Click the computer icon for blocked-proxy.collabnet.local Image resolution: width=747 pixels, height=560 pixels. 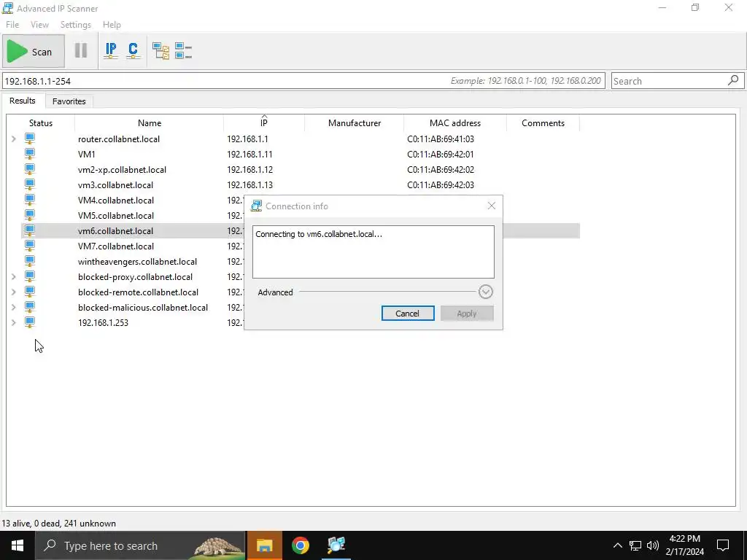[29, 276]
